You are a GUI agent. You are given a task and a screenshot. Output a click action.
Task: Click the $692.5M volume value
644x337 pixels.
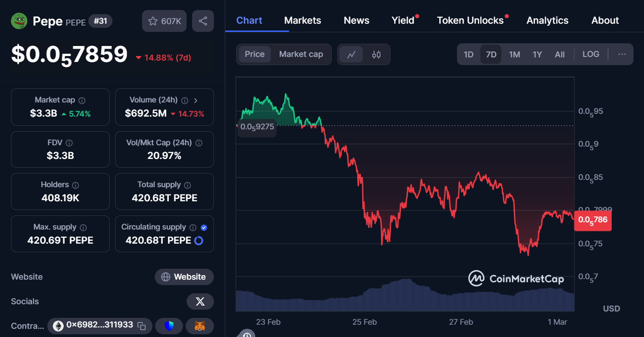(x=146, y=113)
